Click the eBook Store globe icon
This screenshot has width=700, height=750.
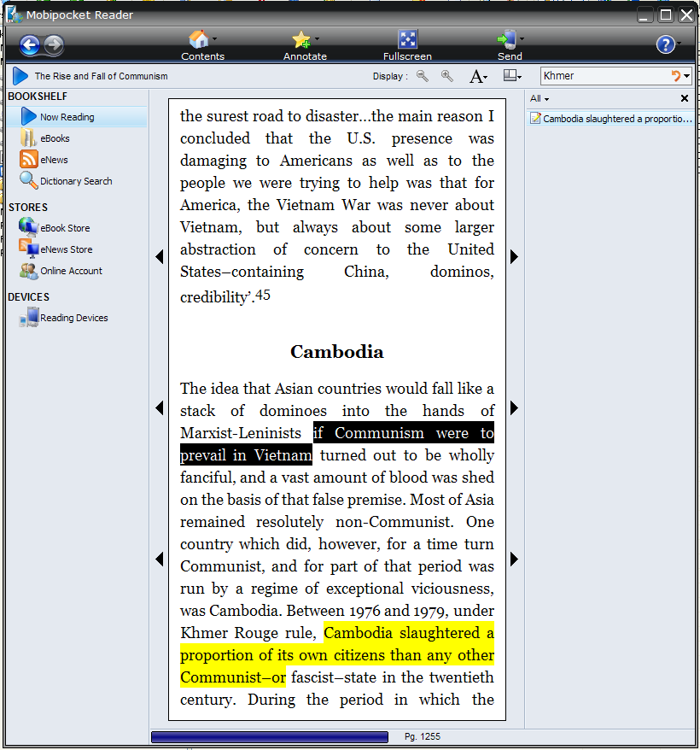(x=29, y=227)
